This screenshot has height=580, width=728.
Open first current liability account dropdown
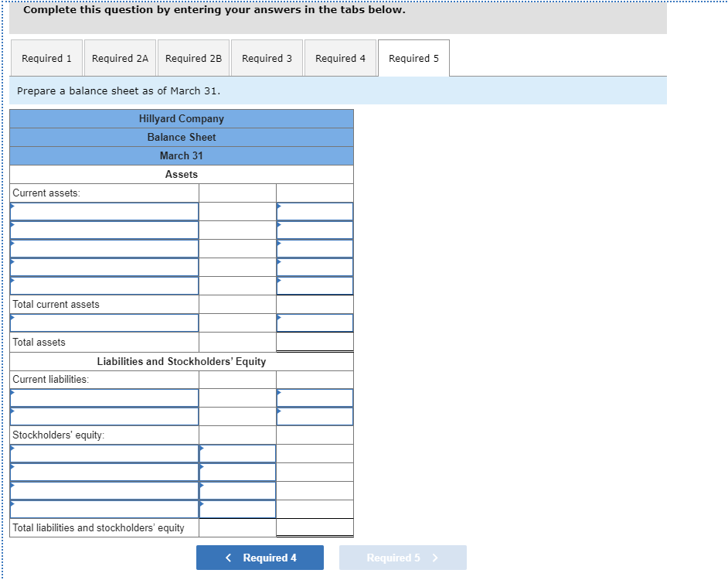[x=104, y=398]
